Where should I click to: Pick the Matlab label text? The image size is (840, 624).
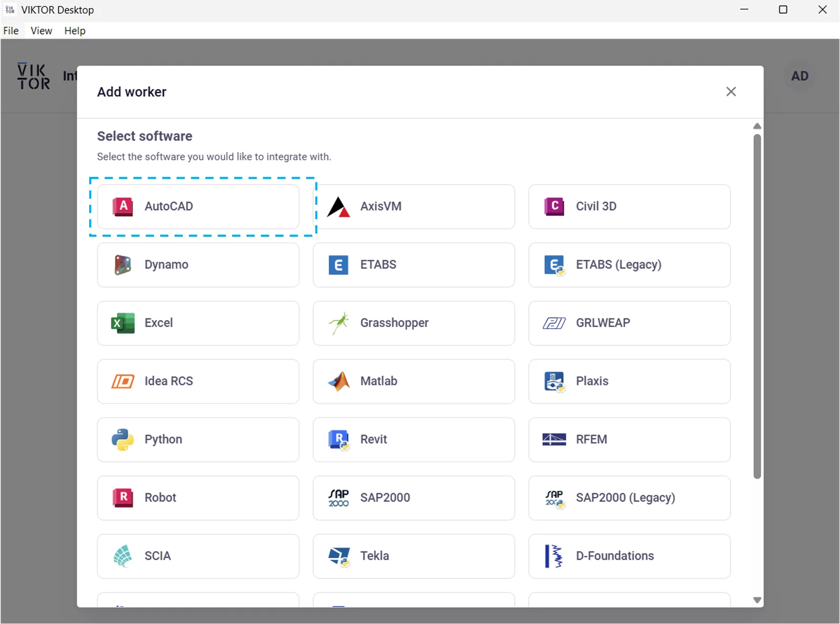pyautogui.click(x=379, y=381)
